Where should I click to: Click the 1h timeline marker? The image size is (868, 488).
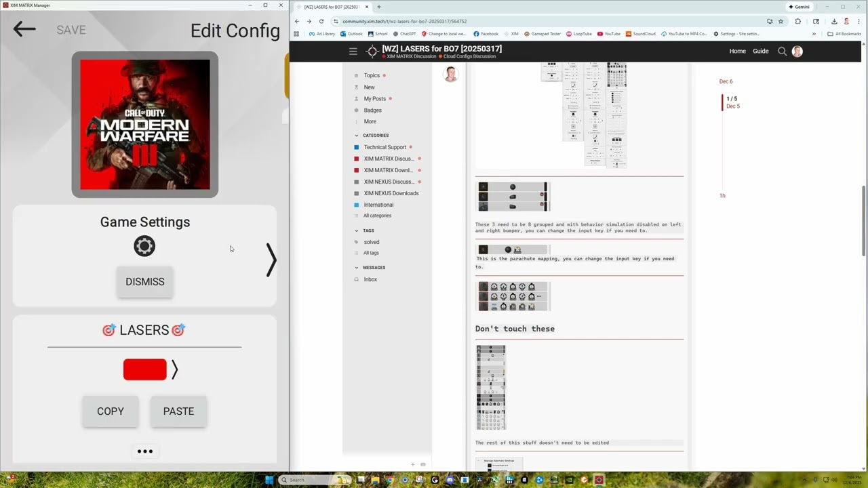[722, 196]
